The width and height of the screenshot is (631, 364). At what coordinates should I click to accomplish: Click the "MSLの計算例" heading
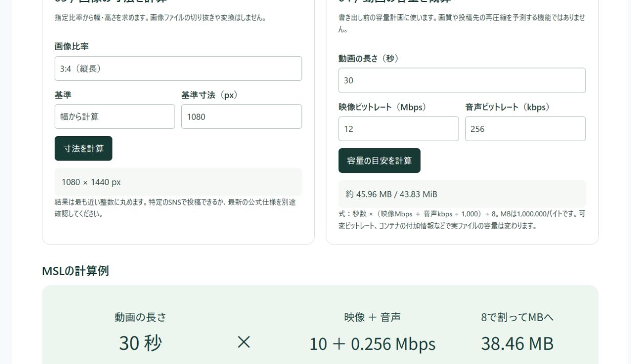[75, 271]
